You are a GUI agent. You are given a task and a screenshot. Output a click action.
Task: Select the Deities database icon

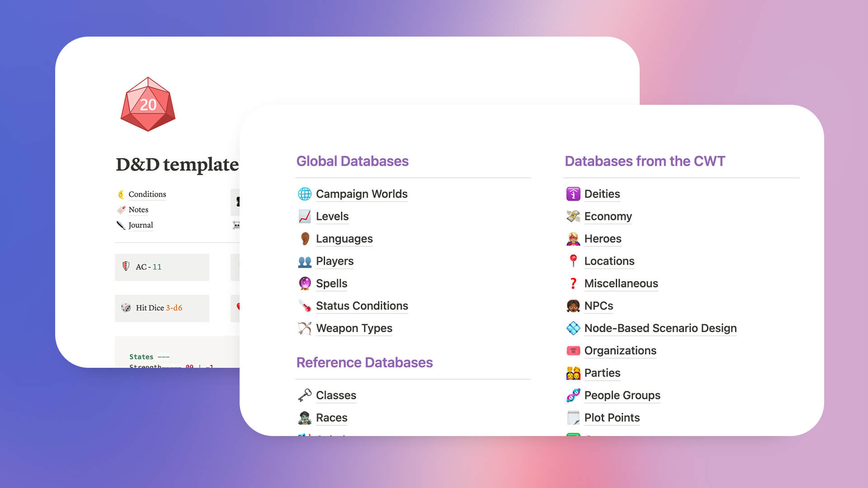[x=571, y=194]
